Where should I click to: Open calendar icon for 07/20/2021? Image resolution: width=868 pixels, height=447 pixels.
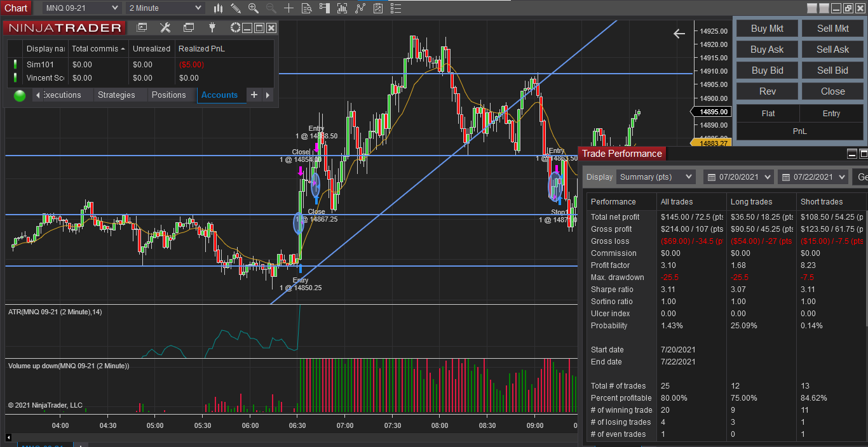click(712, 177)
